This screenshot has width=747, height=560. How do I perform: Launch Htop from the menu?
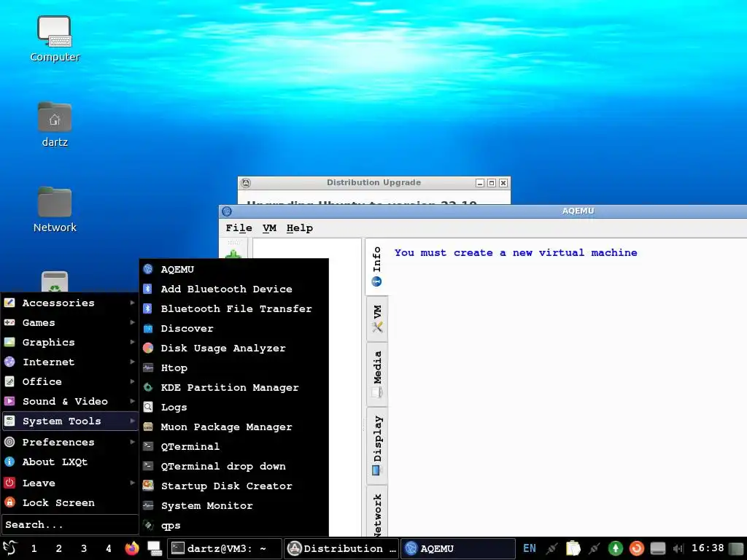(233, 367)
